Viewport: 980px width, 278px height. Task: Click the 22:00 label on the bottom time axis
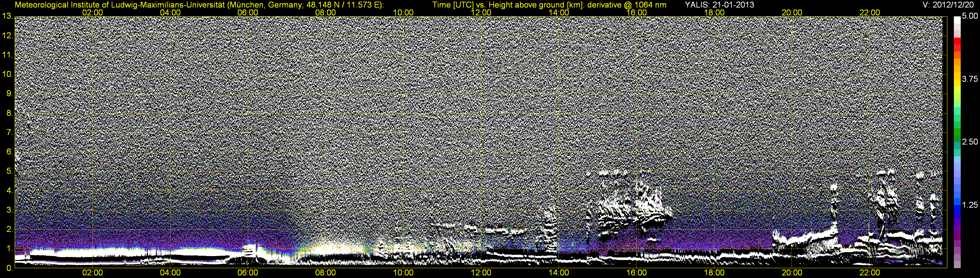(870, 273)
